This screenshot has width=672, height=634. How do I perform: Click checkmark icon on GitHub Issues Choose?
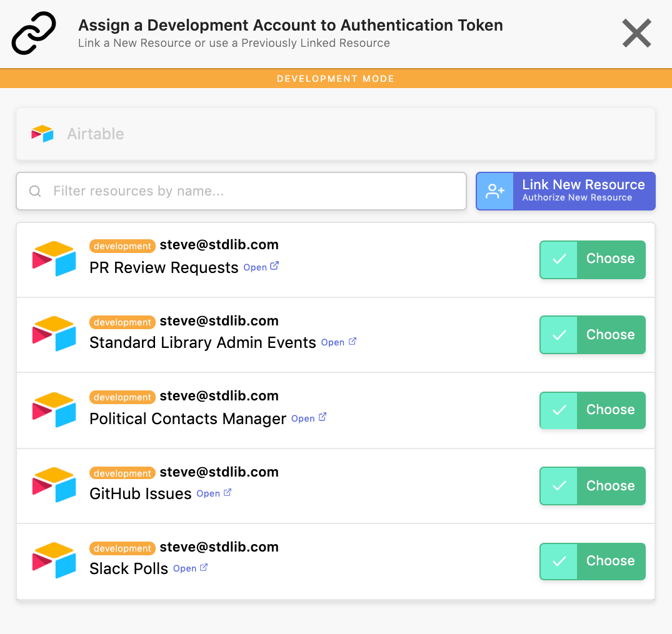coord(559,486)
